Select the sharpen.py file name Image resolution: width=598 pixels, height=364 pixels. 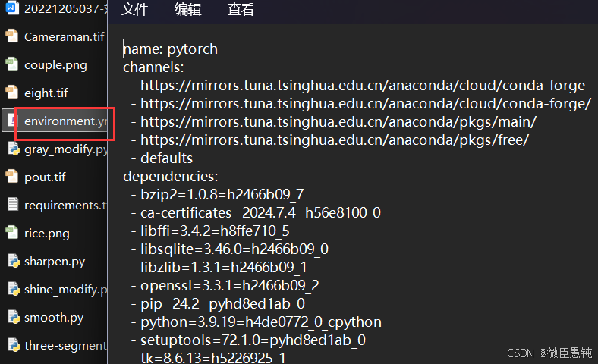[55, 262]
